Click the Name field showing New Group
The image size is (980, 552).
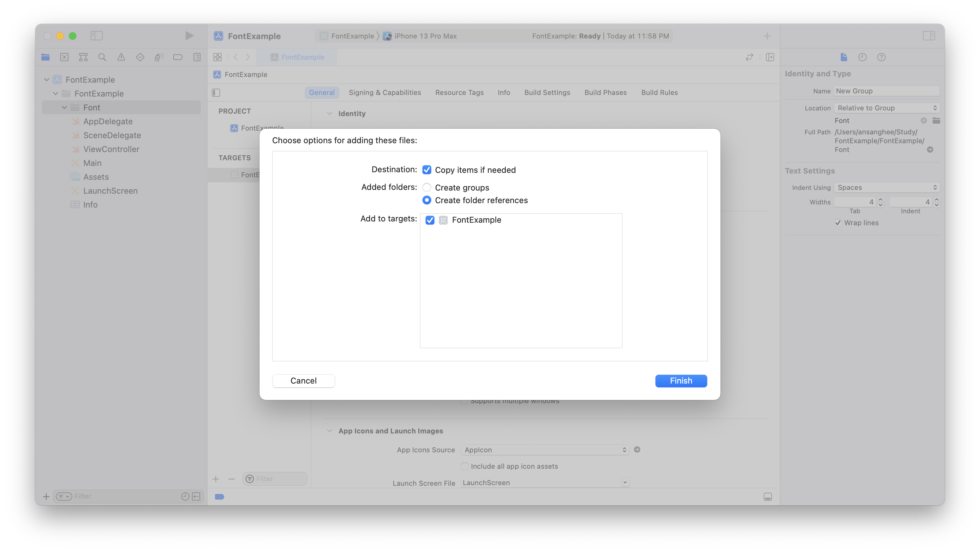(886, 91)
